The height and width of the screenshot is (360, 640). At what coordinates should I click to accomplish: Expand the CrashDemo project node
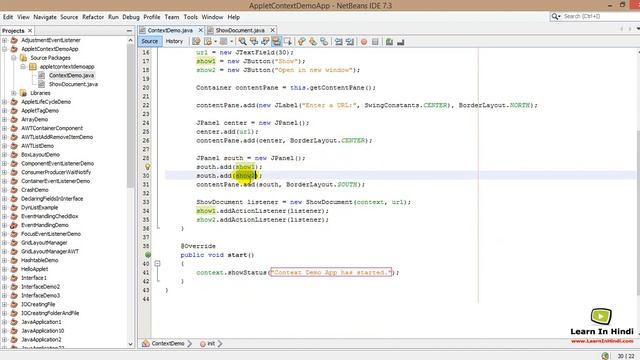coord(4,190)
